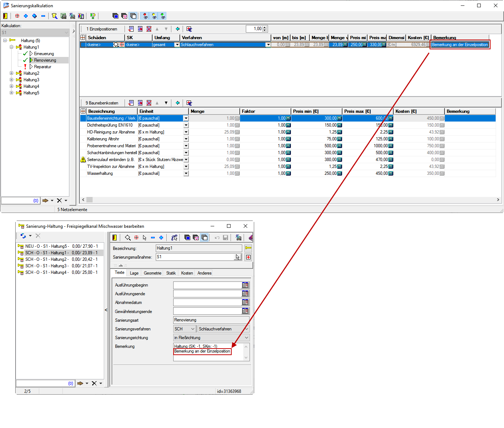Select the Reparatur tree item
The width and height of the screenshot is (504, 428).
42,67
